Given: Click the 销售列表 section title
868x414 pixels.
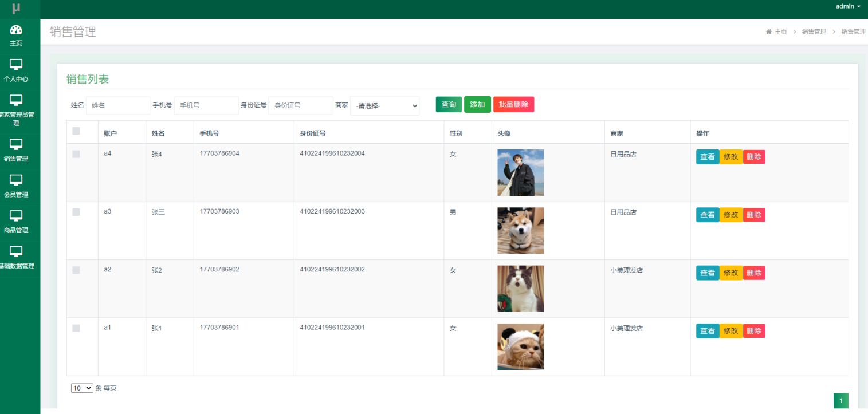Looking at the screenshot, I should pos(88,80).
